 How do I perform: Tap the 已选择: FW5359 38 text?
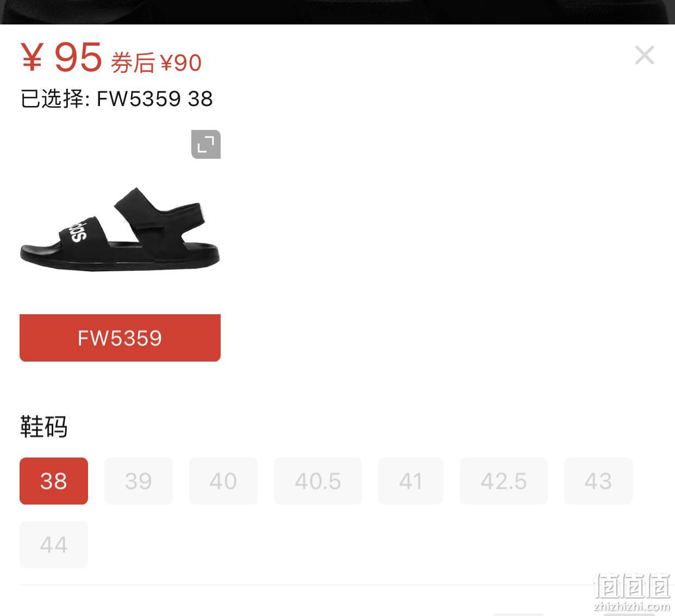coord(116,99)
